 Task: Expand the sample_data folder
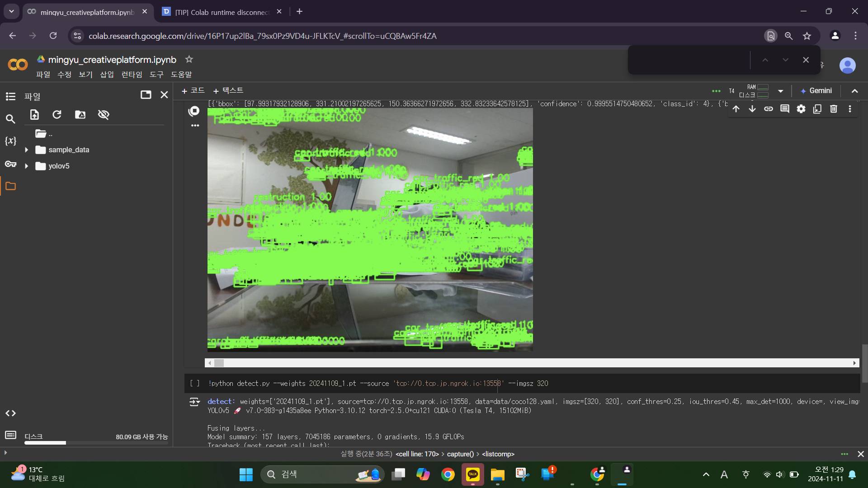click(x=26, y=150)
